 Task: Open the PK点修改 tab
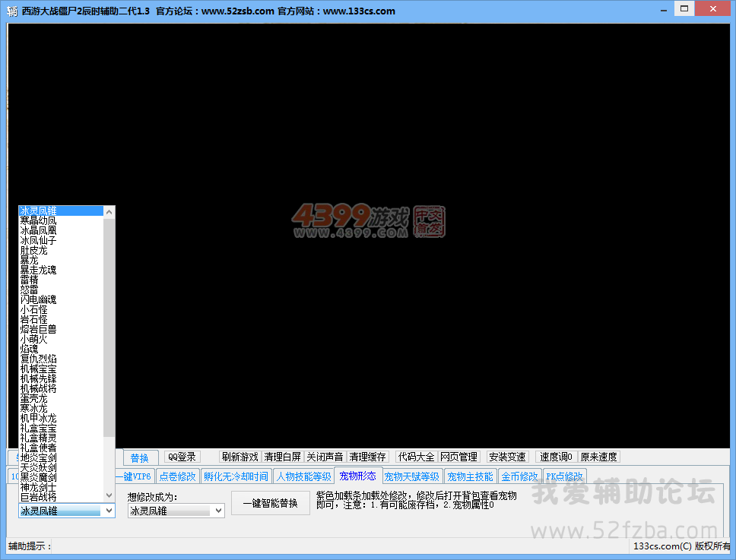click(564, 476)
